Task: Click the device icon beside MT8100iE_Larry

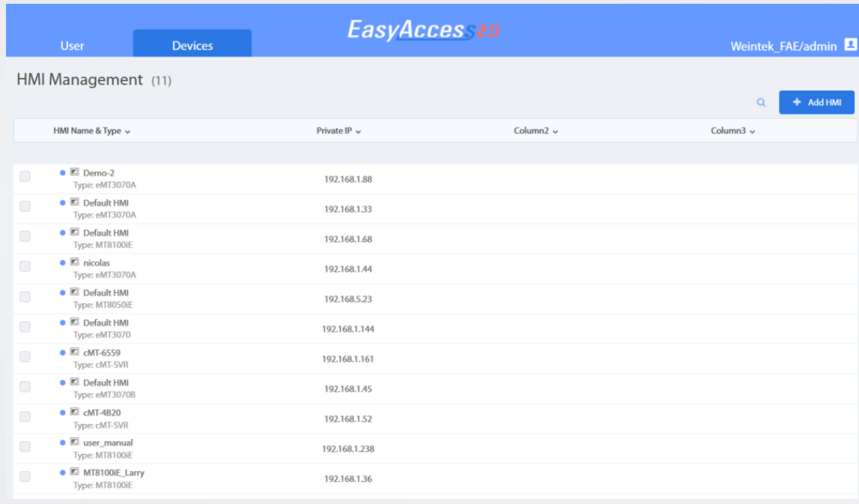Action: (x=74, y=472)
